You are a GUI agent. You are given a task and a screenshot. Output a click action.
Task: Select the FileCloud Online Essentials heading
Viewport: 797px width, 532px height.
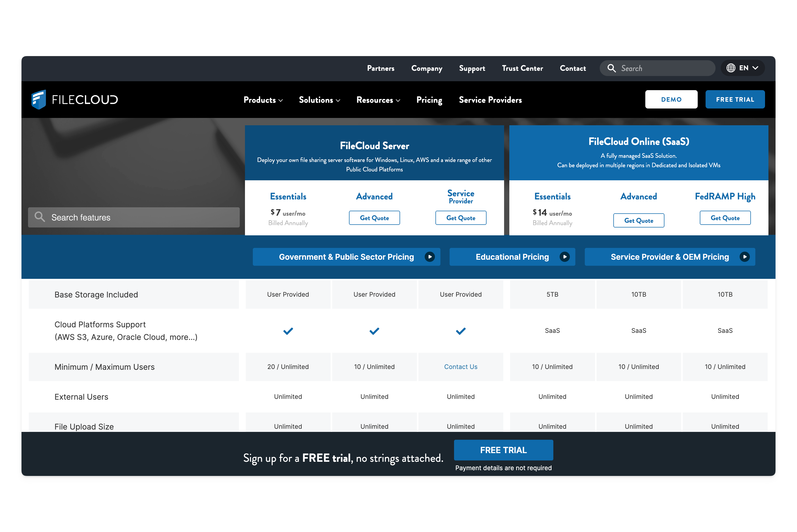[552, 197]
